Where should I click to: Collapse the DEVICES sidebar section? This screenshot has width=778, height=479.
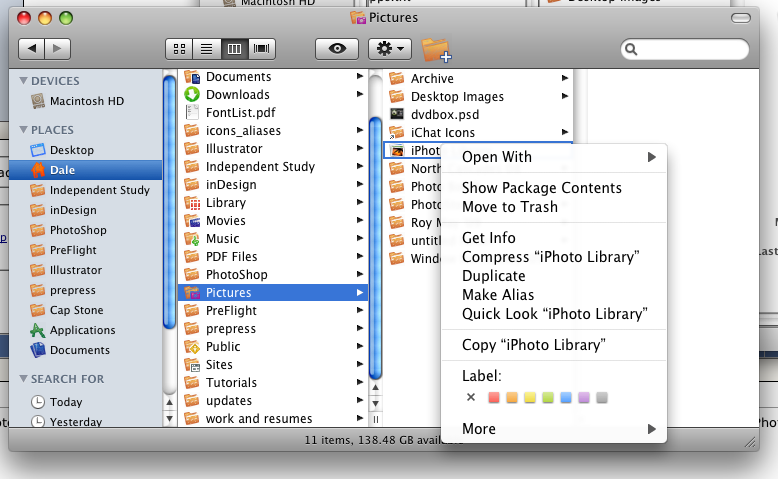click(x=23, y=80)
